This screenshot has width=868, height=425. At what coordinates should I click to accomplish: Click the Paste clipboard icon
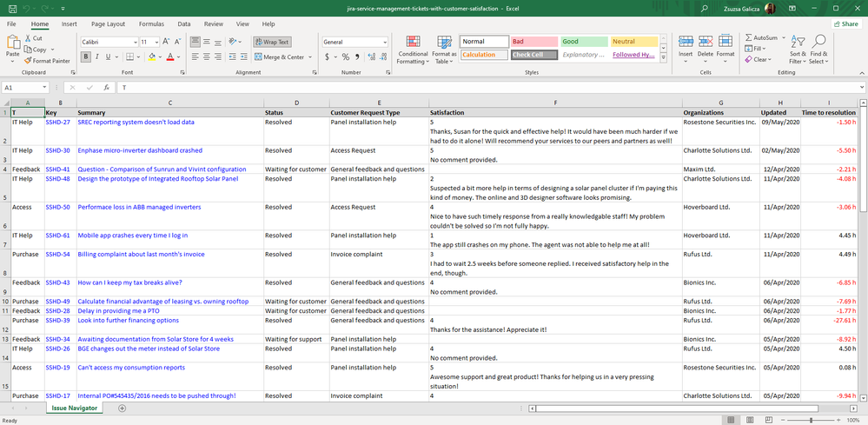coord(13,42)
